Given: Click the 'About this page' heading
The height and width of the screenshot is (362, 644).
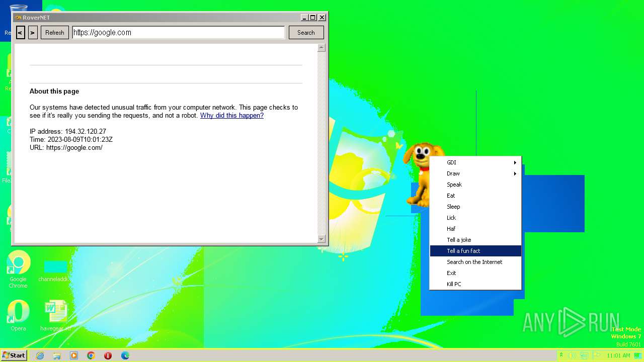Looking at the screenshot, I should pyautogui.click(x=54, y=92).
